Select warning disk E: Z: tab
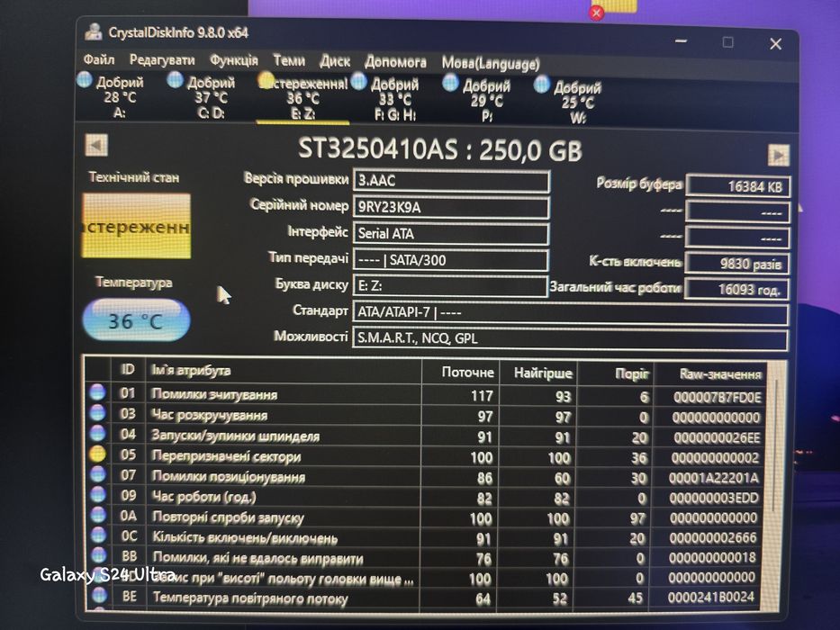 (303, 98)
